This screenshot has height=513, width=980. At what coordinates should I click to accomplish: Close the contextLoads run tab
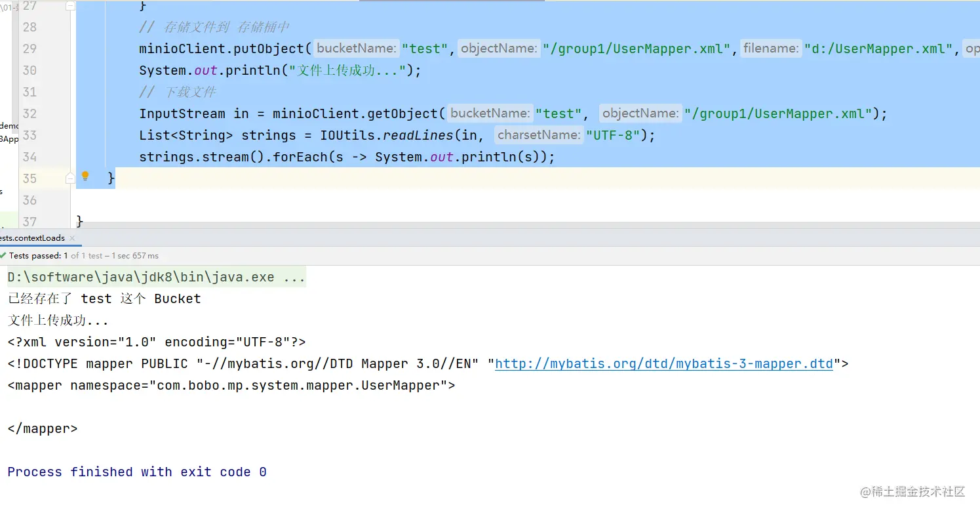click(71, 238)
